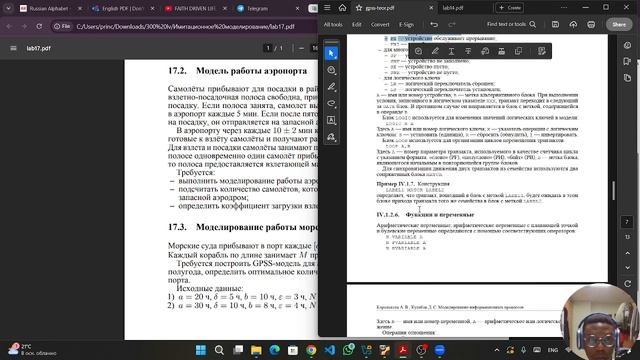640x360 pixels.
Task: Open Google Chrome from the taskbar
Action: (x=311, y=350)
